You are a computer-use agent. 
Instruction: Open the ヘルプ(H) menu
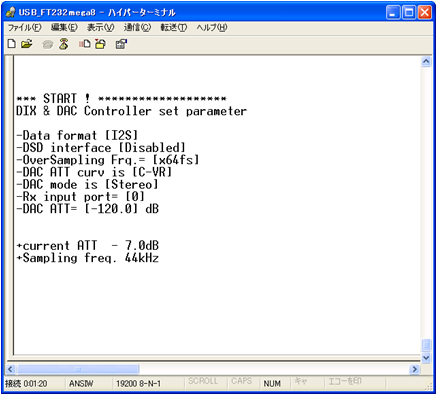pos(212,27)
